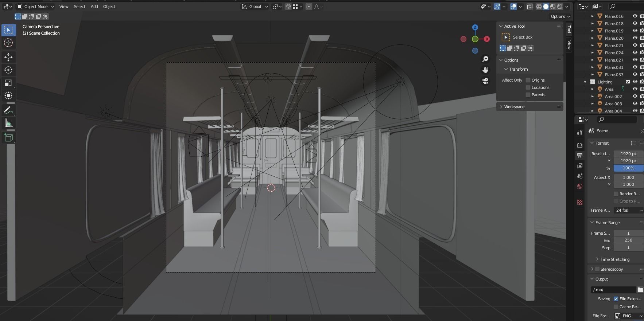Uncheck the Lighting collection exclude checkbox

(628, 82)
